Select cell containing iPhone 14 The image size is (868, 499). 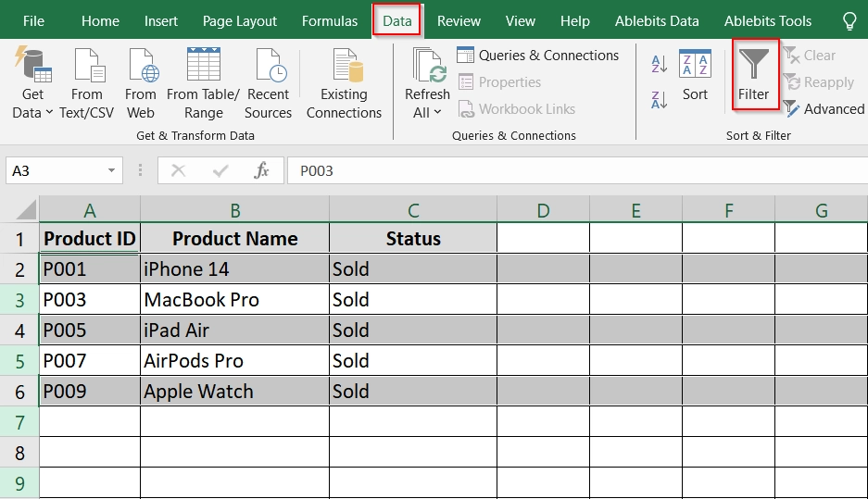[234, 268]
